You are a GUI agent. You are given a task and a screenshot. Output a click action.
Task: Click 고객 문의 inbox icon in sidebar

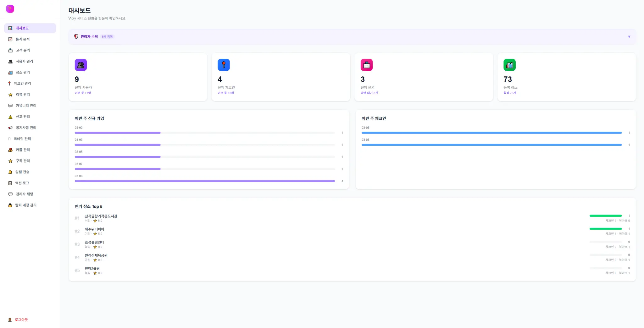(10, 50)
